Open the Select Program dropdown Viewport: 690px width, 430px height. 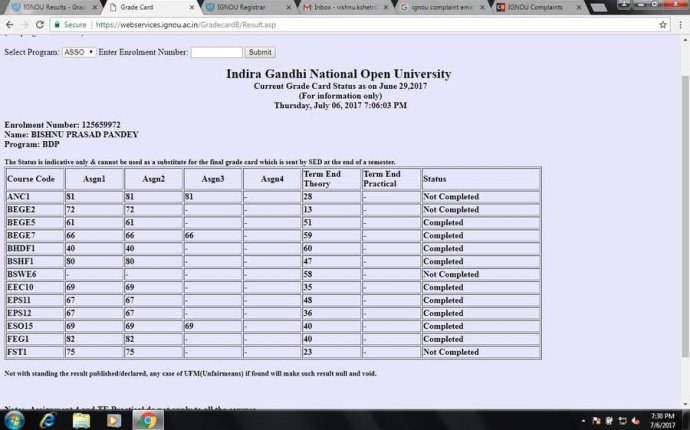[79, 52]
